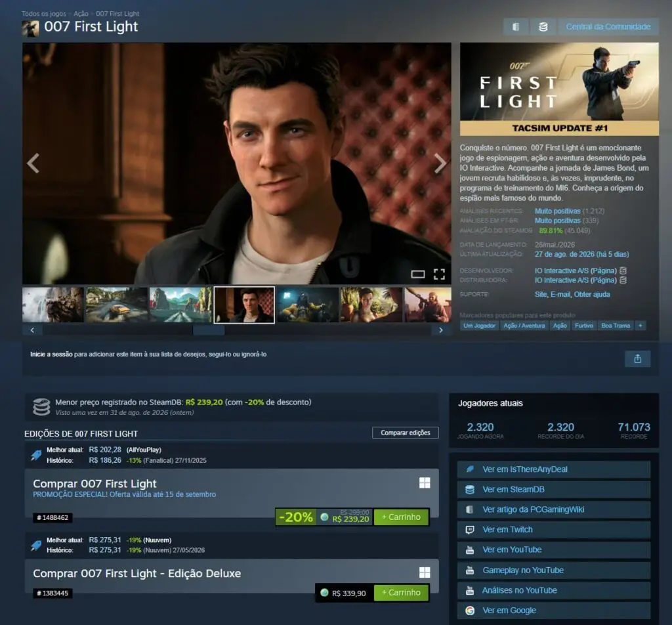Open sub ID #1383445 badge
Image resolution: width=672 pixels, height=625 pixels.
coord(52,593)
